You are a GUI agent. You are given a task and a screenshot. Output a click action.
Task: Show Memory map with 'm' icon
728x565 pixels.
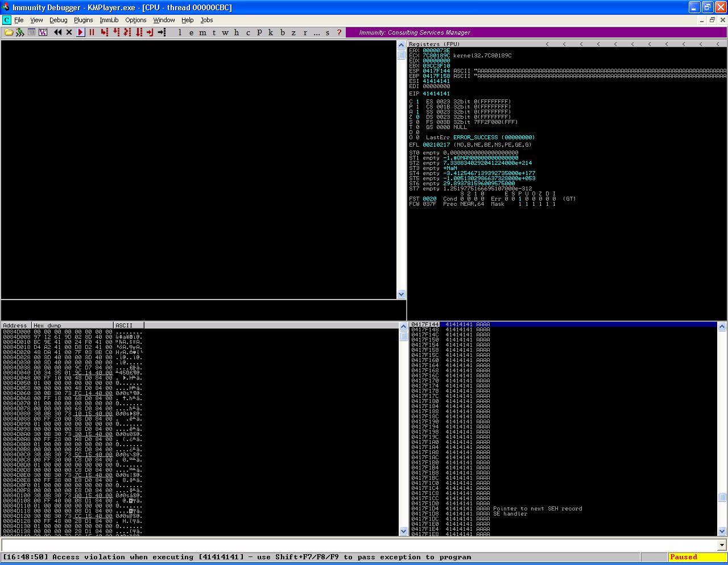(202, 32)
